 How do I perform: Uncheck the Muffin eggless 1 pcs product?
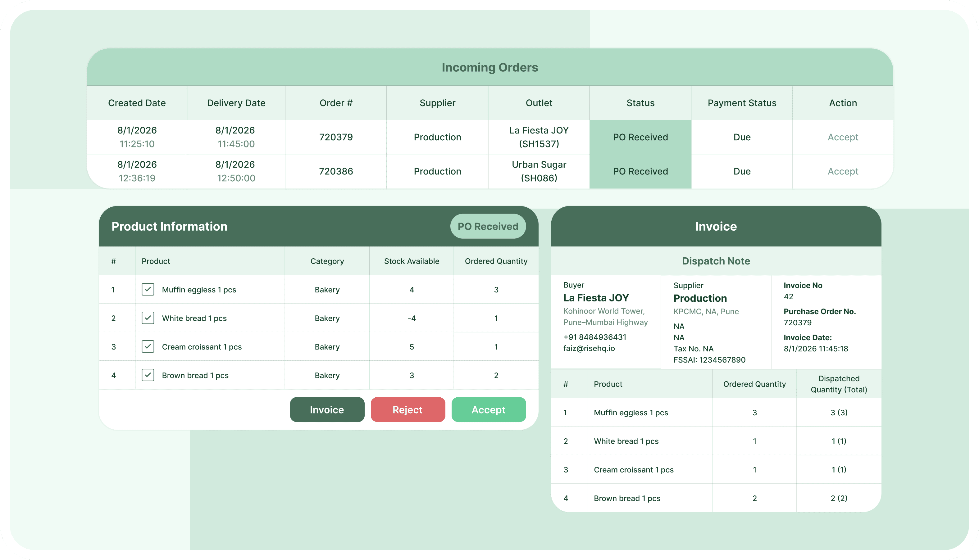(148, 290)
